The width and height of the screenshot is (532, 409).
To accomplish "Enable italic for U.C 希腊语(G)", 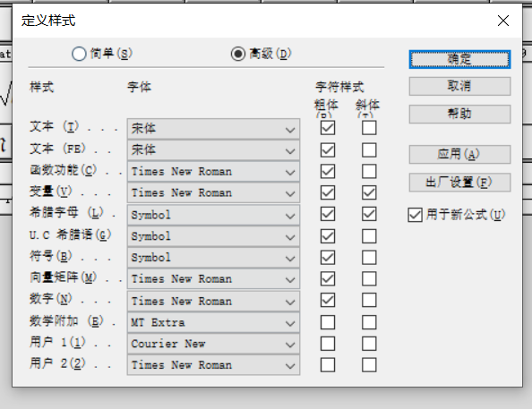I will coord(369,236).
